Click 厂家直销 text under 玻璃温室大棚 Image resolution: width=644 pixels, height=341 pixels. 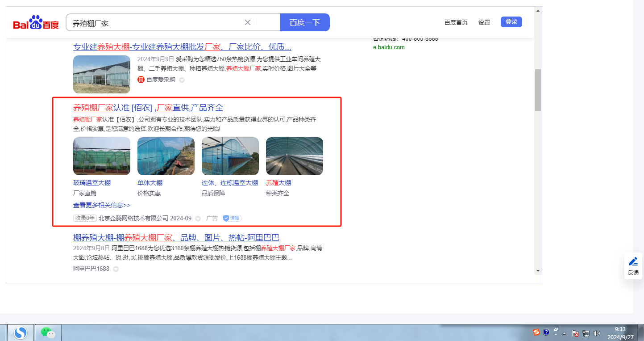[x=85, y=193]
